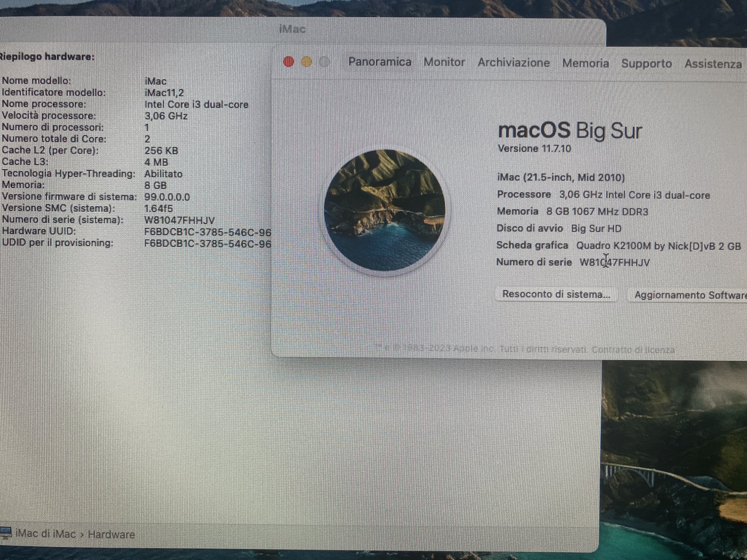Select the Archiviazione tab
The width and height of the screenshot is (747, 560).
click(x=514, y=63)
